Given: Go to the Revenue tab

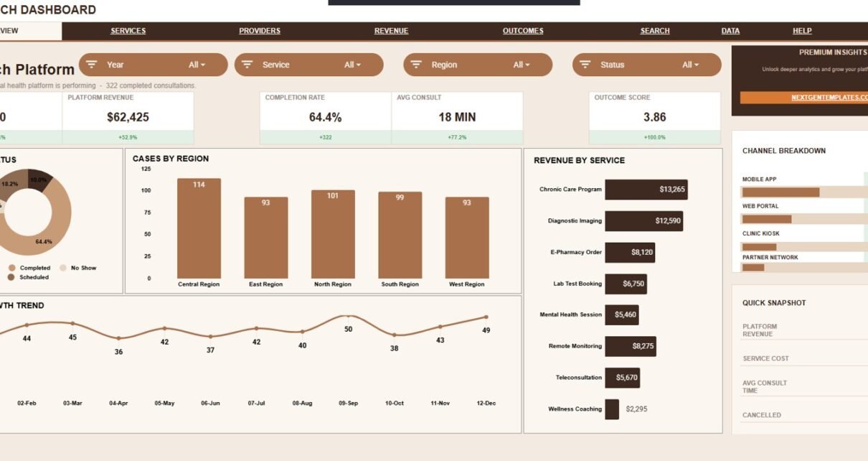Looking at the screenshot, I should (x=391, y=31).
